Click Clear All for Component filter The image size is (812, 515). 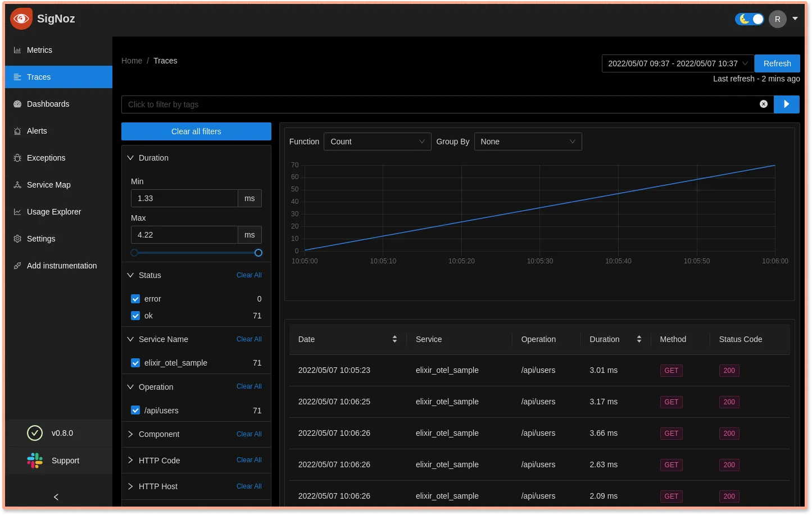pyautogui.click(x=249, y=434)
